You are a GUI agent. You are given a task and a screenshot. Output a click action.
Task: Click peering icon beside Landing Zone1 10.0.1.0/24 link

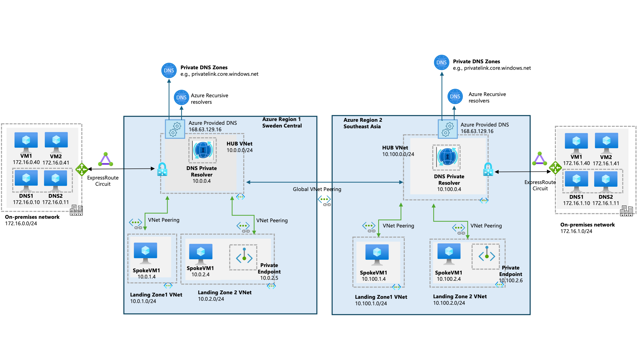(x=136, y=224)
